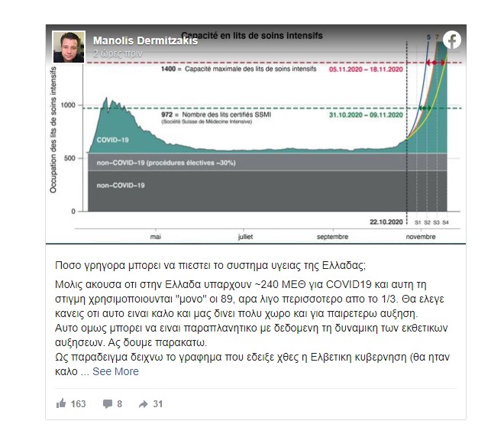Expand post text with See More
Screen dimensions: 504x437
(115, 371)
